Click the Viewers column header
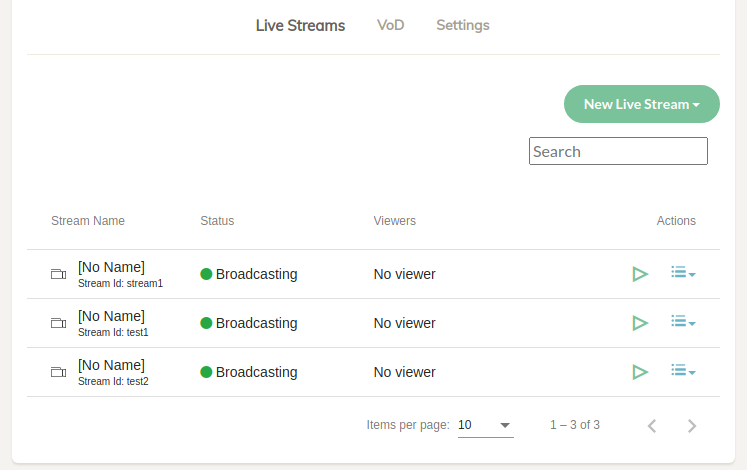Screen dimensions: 747x470 pos(394,221)
